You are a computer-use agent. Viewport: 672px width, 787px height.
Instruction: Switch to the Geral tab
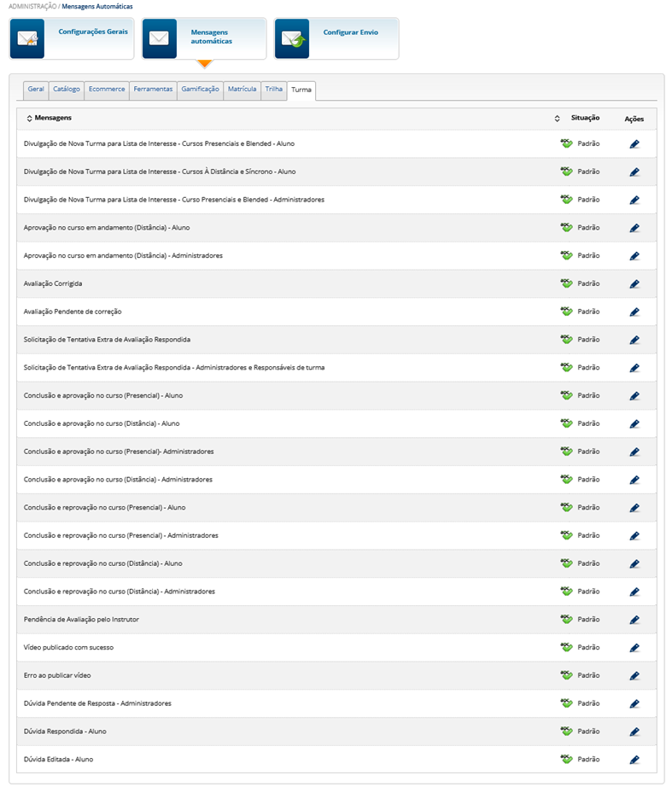36,89
